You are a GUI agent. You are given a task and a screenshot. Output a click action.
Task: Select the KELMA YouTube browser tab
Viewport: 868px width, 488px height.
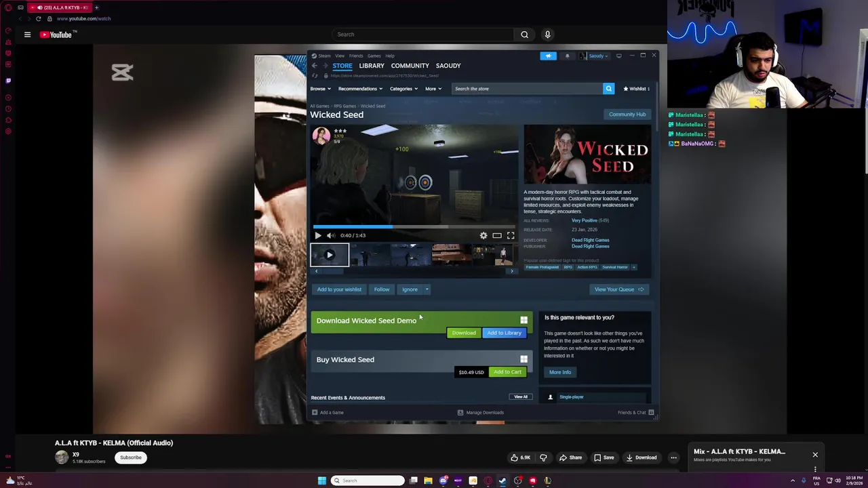click(60, 7)
